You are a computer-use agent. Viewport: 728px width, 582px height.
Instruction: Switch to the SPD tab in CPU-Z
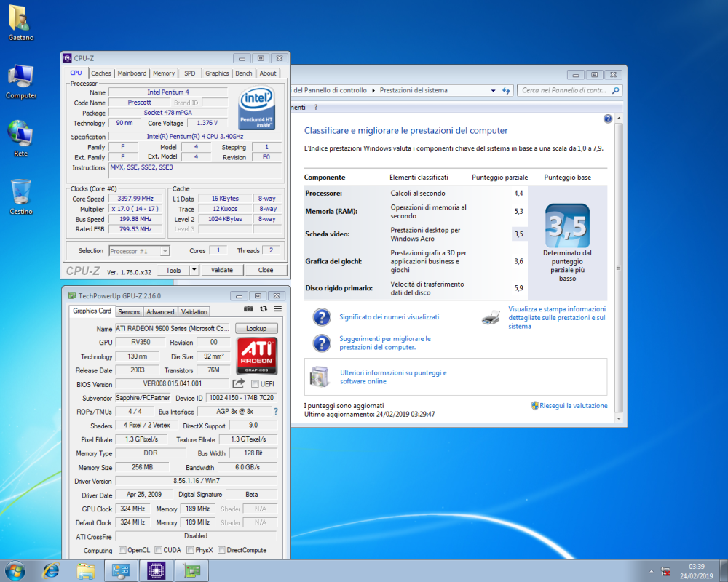point(189,73)
